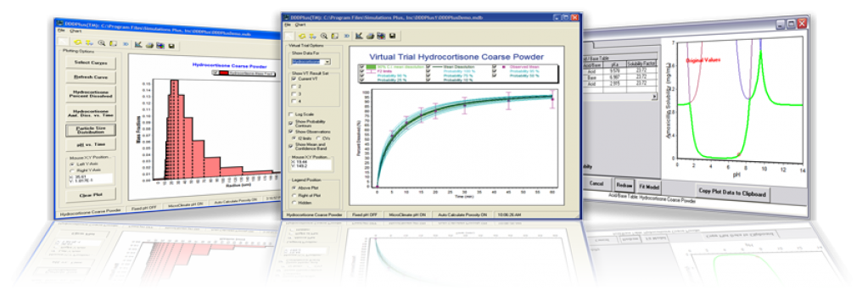Click the magnifier zoom icon in the left window toolbar
This screenshot has width=868, height=307.
(x=101, y=42)
